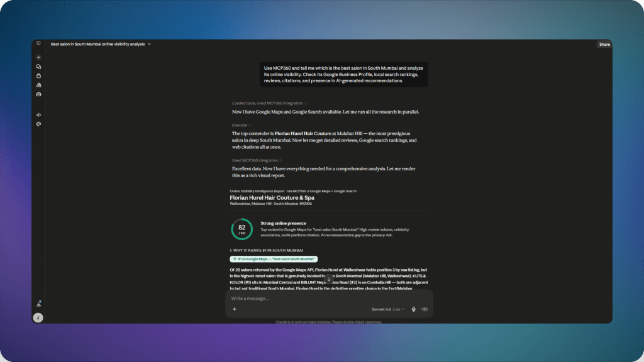Open the user avatar J menu

click(x=38, y=317)
